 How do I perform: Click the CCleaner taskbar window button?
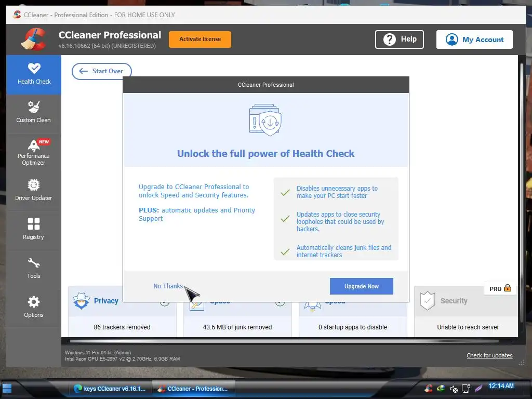193,389
